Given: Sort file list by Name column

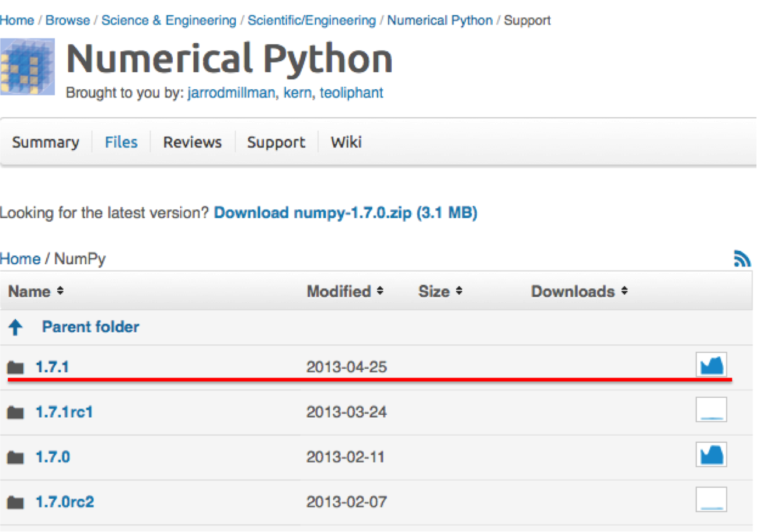Looking at the screenshot, I should [x=36, y=291].
